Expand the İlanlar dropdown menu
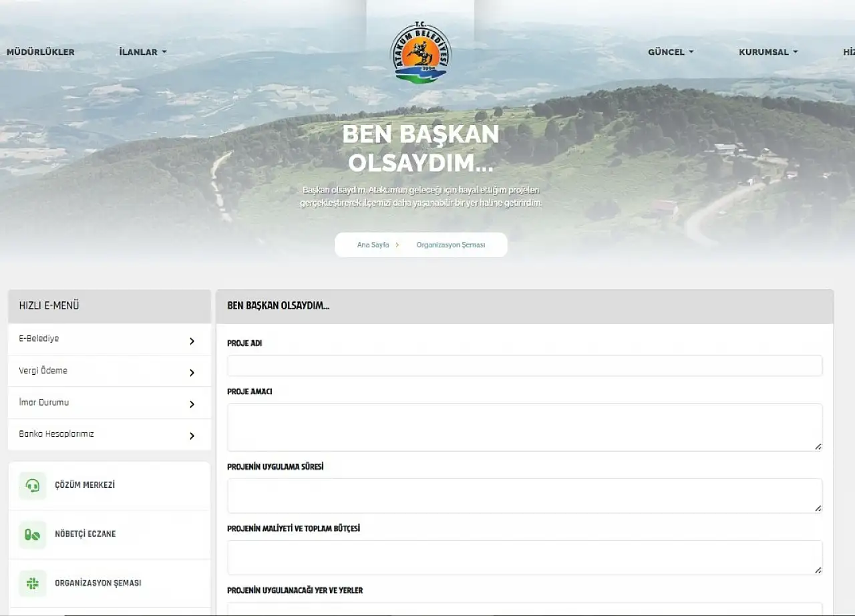The height and width of the screenshot is (616, 855). pyautogui.click(x=142, y=52)
